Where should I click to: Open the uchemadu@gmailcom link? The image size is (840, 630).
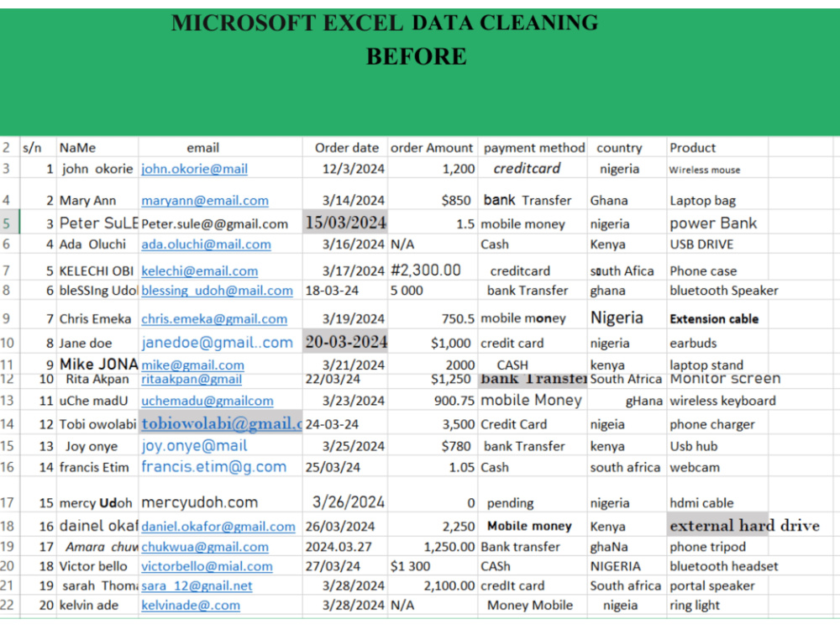click(x=207, y=401)
